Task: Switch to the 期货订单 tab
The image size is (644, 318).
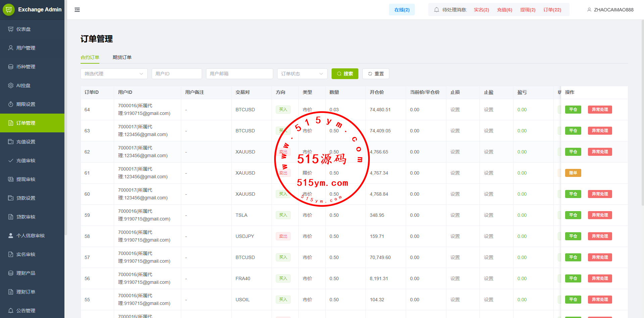Action: 122,57
